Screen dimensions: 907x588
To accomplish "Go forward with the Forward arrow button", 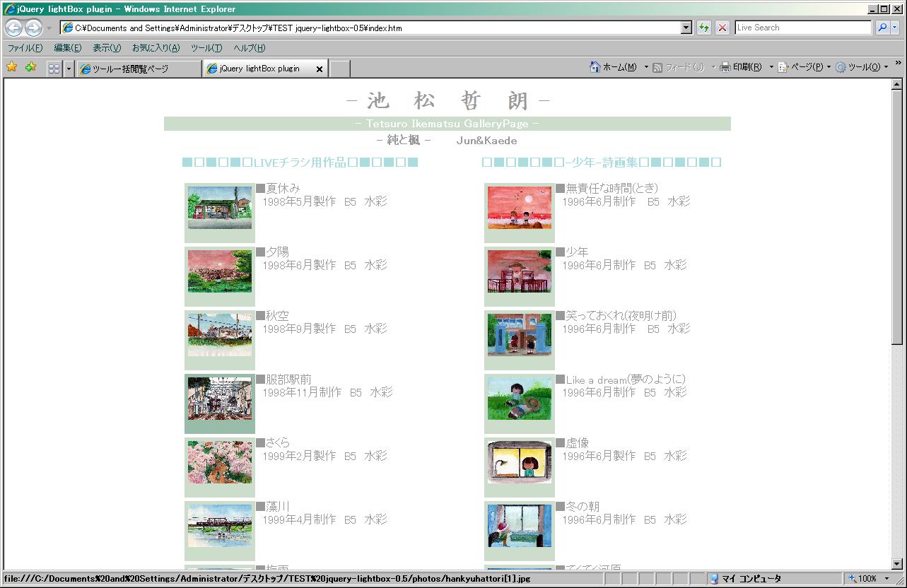I will (33, 28).
